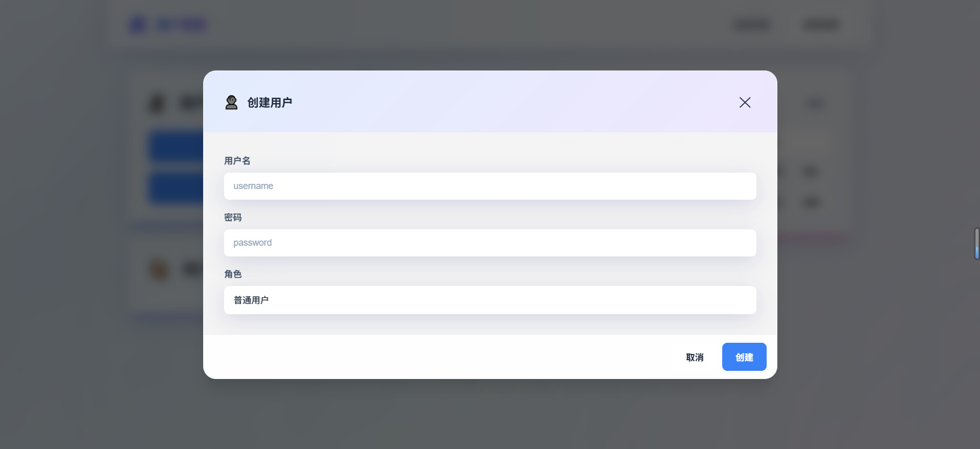Click the 用户名 field label
Screen dimensions: 980x449
(237, 161)
